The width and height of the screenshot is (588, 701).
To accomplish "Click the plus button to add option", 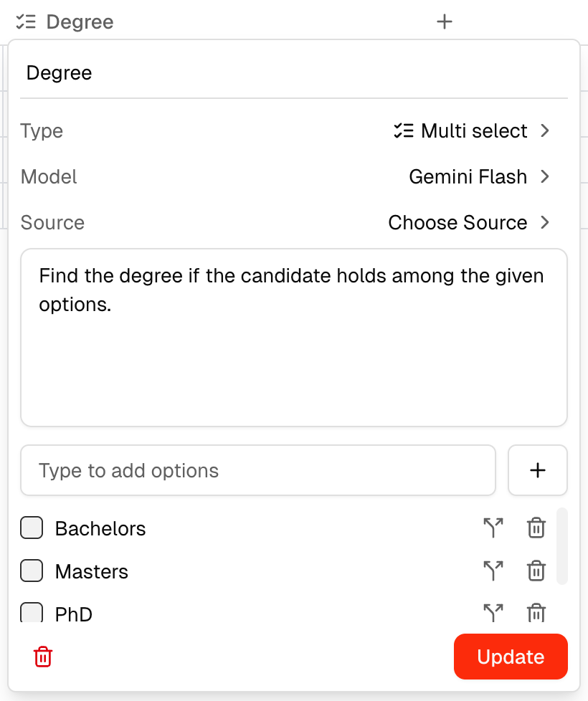I will 537,470.
